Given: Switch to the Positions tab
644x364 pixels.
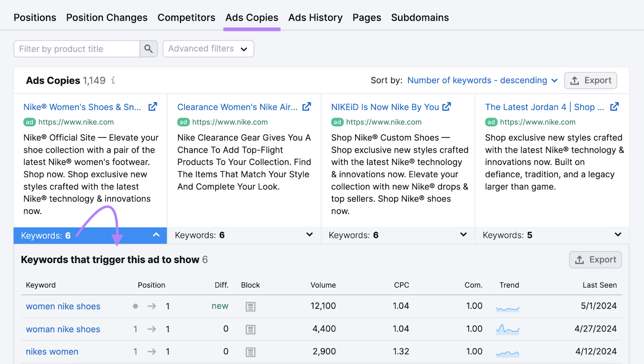Looking at the screenshot, I should [x=35, y=18].
